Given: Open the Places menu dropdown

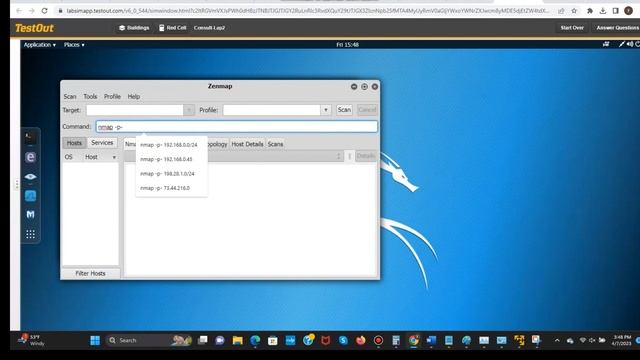Looking at the screenshot, I should [74, 44].
